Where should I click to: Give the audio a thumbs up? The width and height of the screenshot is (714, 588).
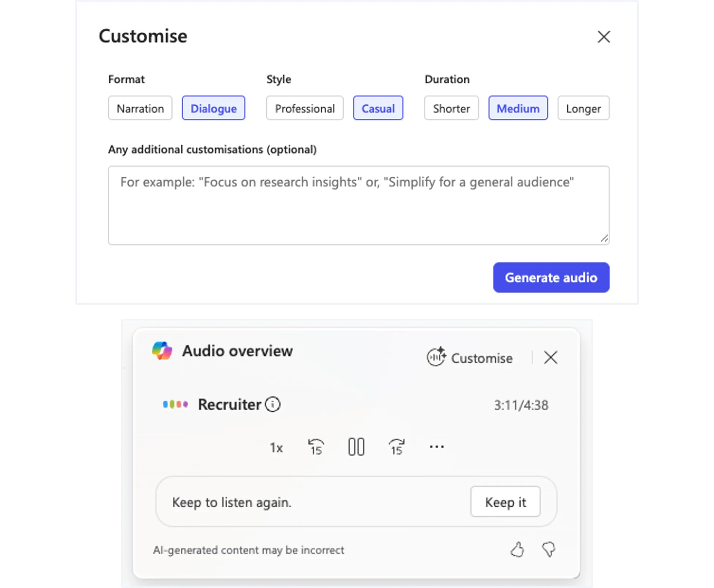pos(517,550)
